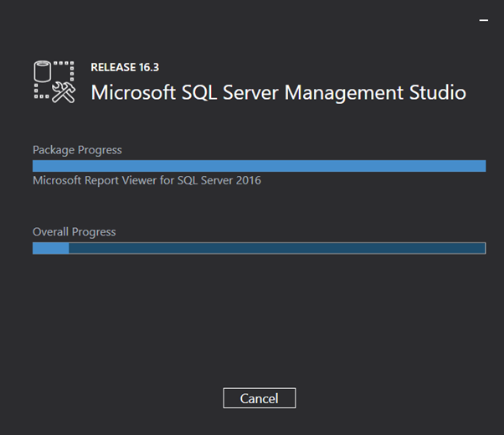The width and height of the screenshot is (504, 435).
Task: Click the crossed wrench and hammer icon
Action: [x=64, y=92]
